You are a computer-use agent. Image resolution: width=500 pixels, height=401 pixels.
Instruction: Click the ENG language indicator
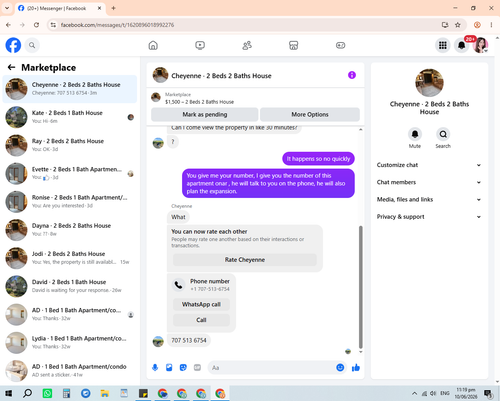[445, 393]
